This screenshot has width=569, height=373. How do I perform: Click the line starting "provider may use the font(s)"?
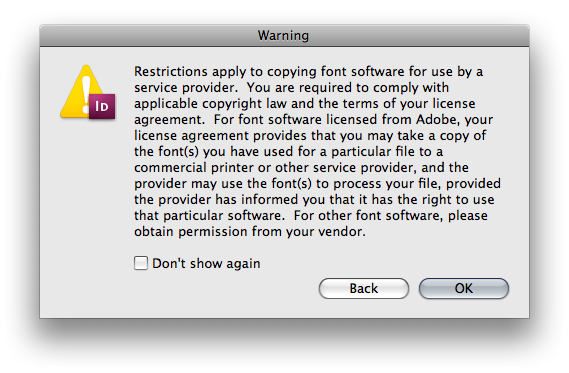(317, 184)
